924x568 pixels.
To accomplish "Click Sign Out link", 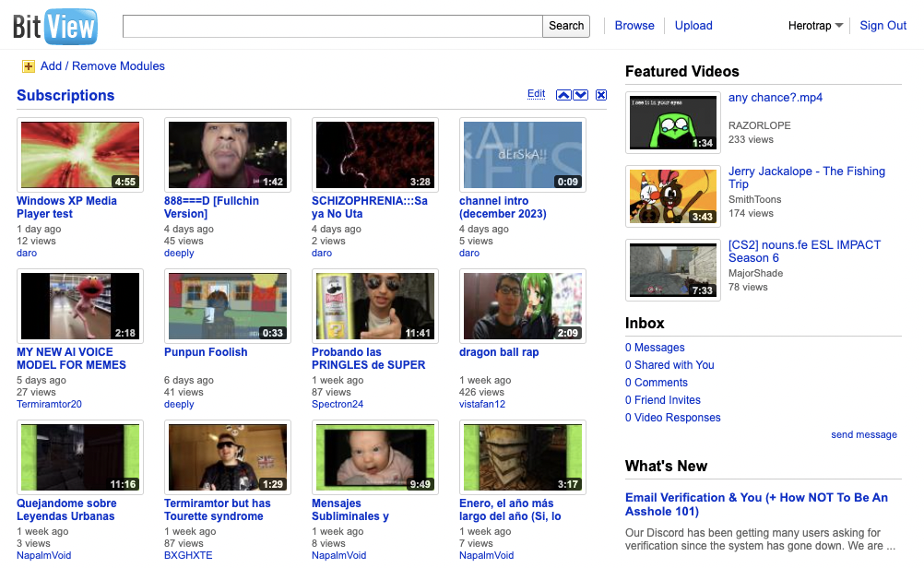I will point(883,26).
